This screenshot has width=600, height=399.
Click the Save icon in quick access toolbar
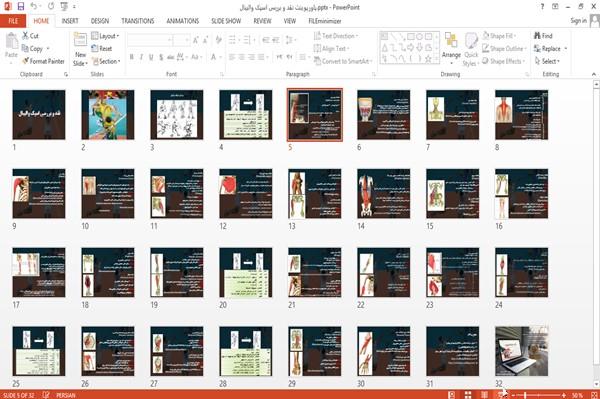coord(21,6)
